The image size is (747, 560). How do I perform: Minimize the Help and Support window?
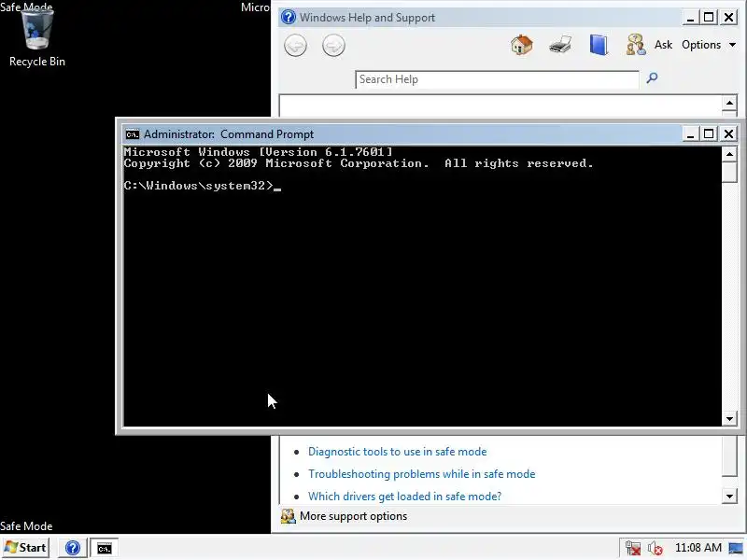pos(690,18)
